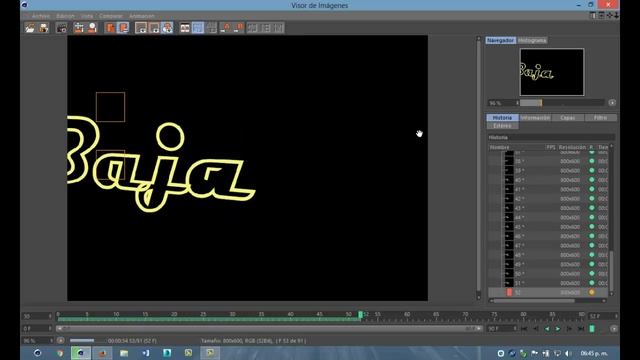
Task: Click the second eye display icon
Action: coord(154,28)
